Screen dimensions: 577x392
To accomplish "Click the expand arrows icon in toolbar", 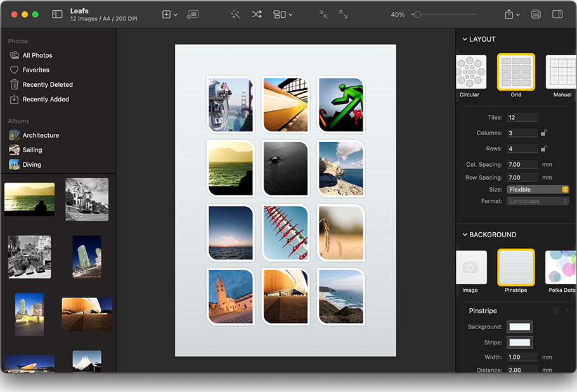I will 344,14.
